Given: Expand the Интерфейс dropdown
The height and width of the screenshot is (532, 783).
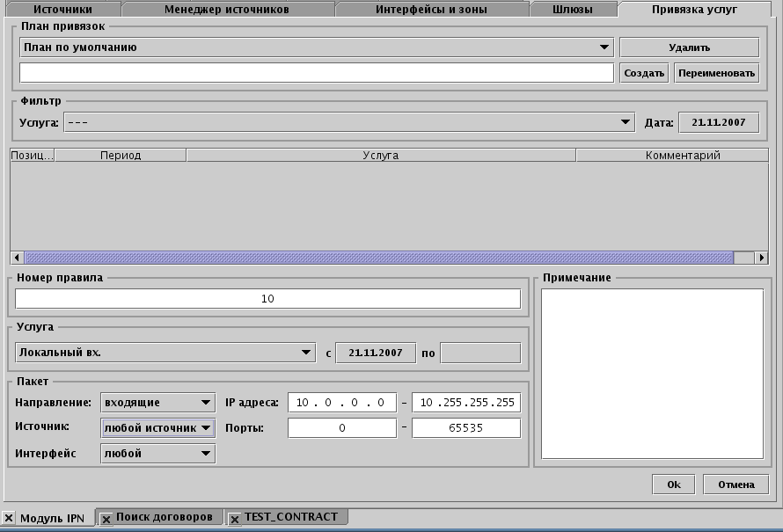Looking at the screenshot, I should point(206,454).
